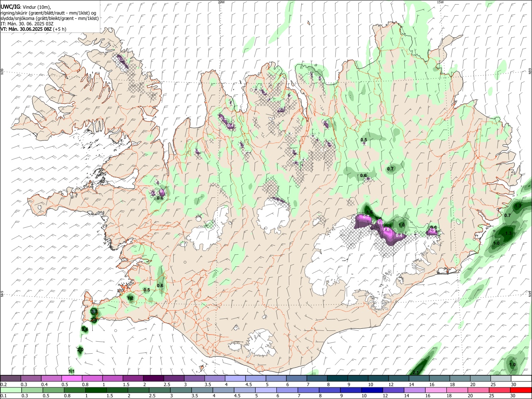
Task: Click the "20W" longitude label
Action: [221, 2]
